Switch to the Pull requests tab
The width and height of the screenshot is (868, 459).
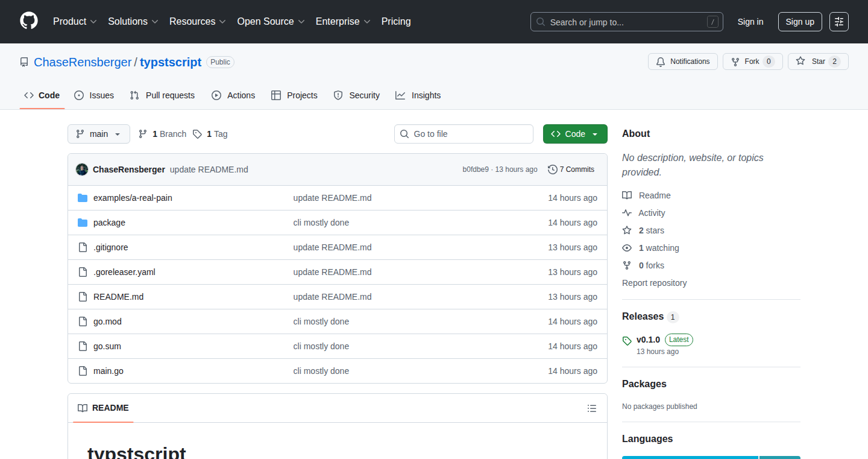(x=162, y=95)
